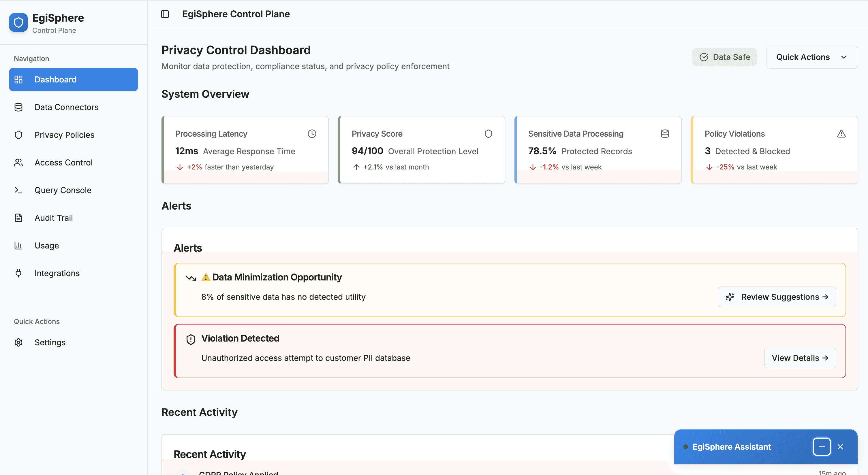Minimize the EgiSphere Assistant panel

822,447
